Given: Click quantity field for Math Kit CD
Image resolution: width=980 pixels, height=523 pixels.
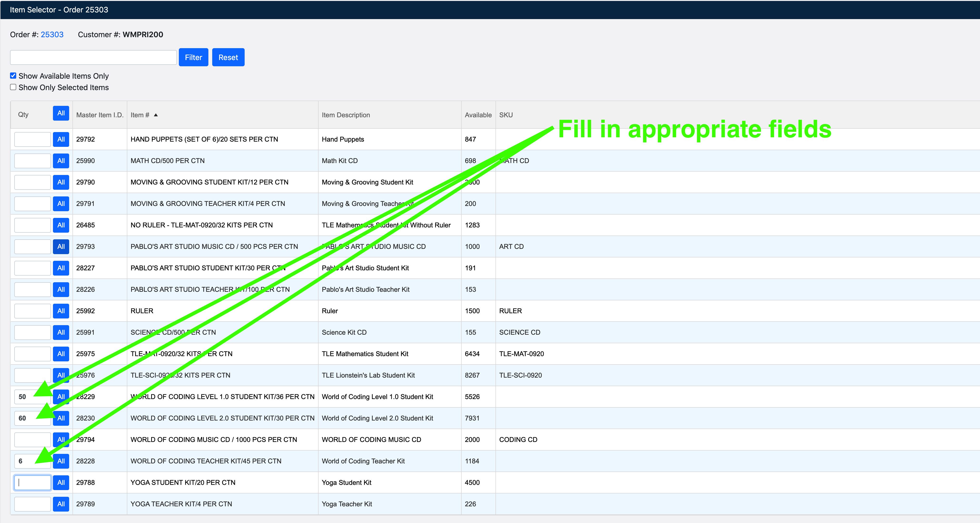Looking at the screenshot, I should pos(33,161).
